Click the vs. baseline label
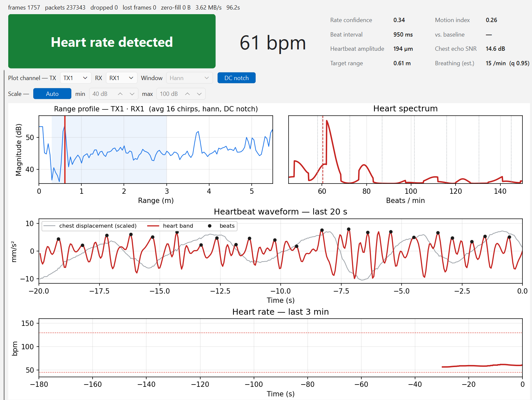 point(450,35)
